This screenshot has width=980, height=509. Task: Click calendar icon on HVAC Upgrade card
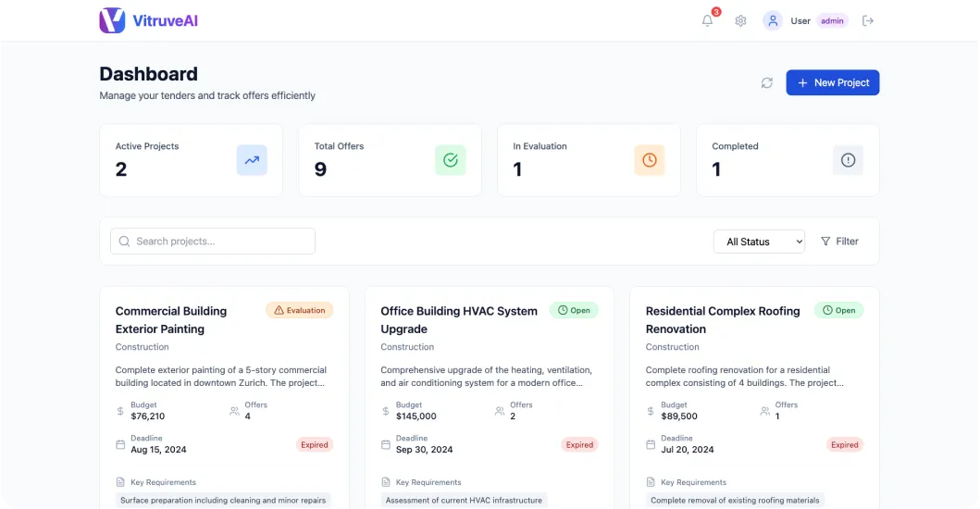click(x=386, y=444)
